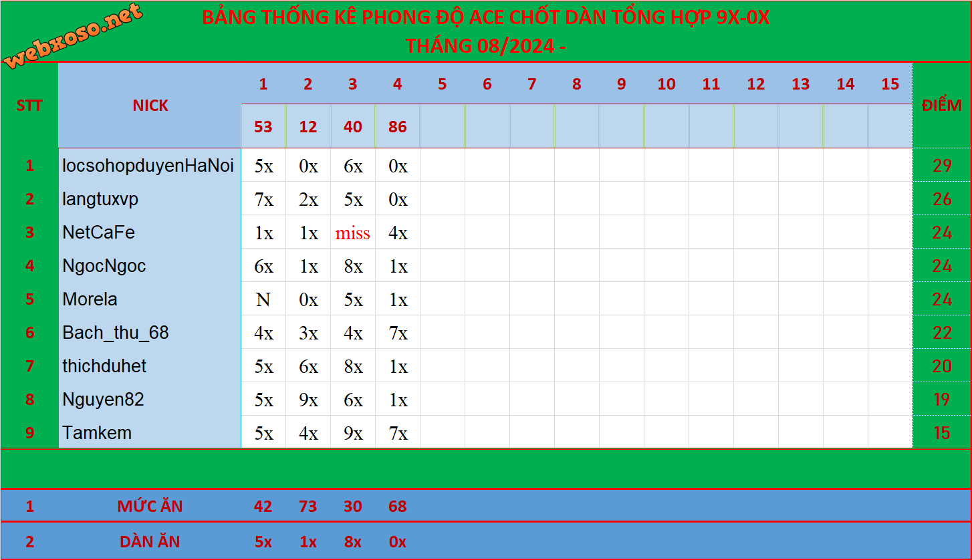Click result number 12 under day 2

click(308, 126)
